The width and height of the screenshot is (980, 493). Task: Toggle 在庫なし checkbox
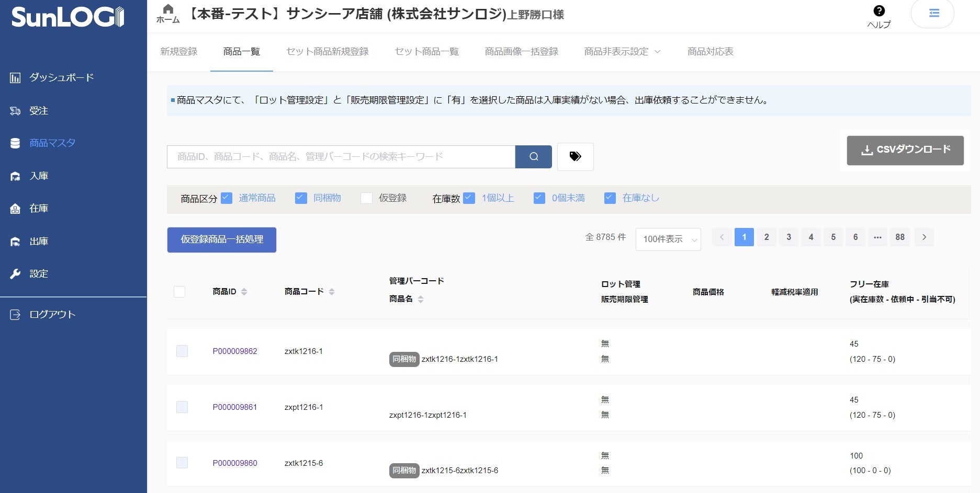610,198
